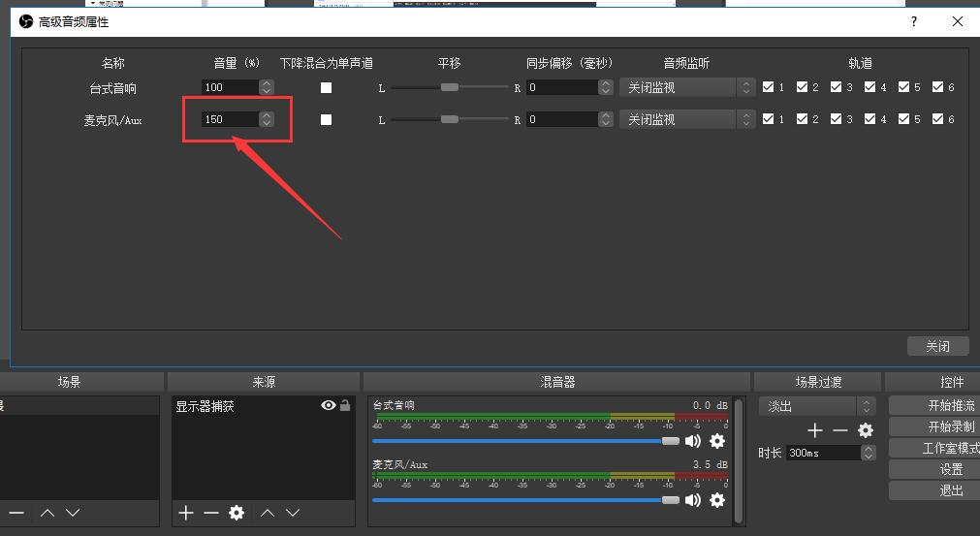The image size is (980, 536).
Task: Uncheck track 2 for 麦克风/Aux
Action: click(802, 118)
